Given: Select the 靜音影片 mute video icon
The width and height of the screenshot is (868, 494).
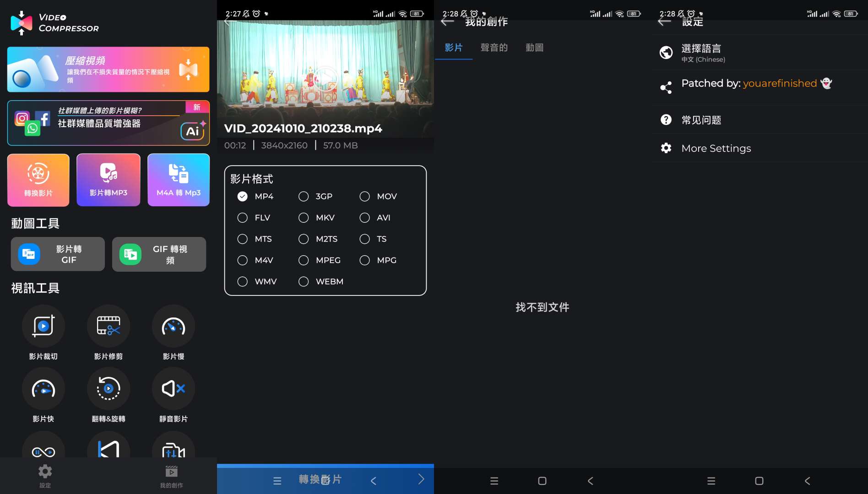Looking at the screenshot, I should [x=174, y=389].
